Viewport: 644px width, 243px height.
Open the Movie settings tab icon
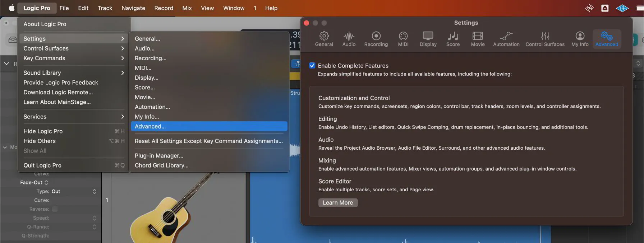click(x=478, y=39)
